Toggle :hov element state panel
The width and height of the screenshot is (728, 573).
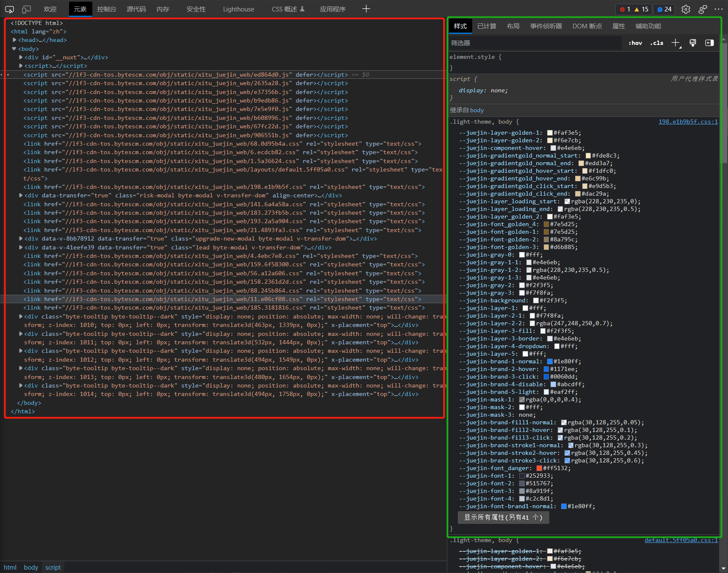(635, 43)
